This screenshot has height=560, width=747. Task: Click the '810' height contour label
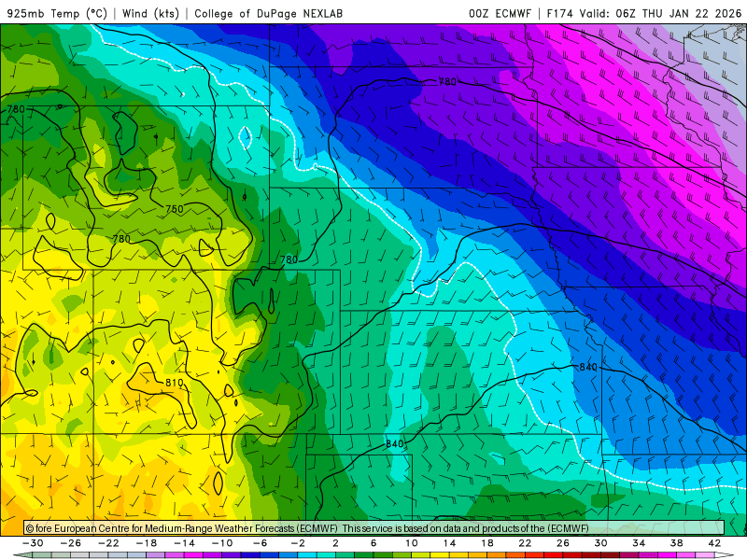[175, 383]
